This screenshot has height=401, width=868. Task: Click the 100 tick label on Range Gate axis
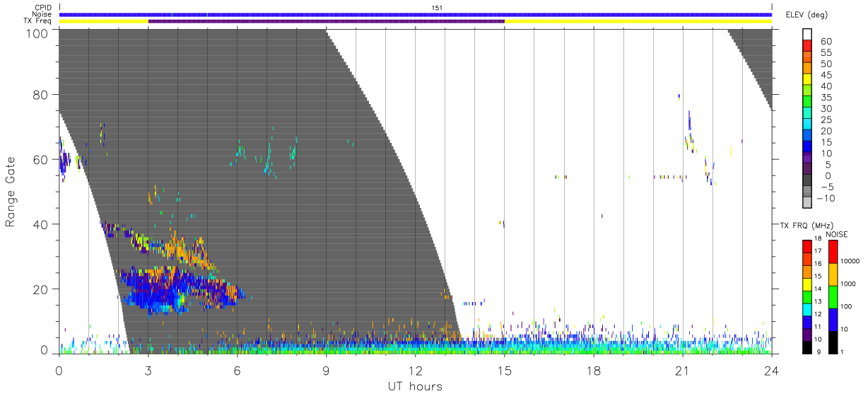(38, 33)
